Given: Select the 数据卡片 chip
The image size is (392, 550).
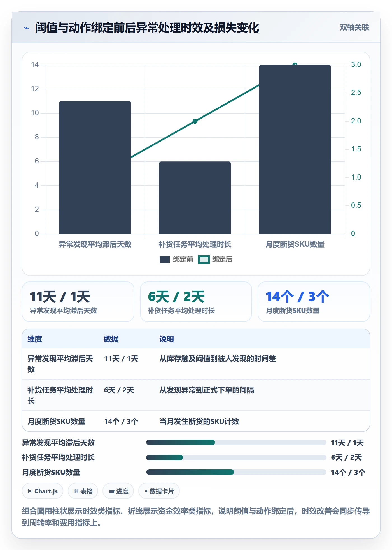Looking at the screenshot, I should [159, 491].
